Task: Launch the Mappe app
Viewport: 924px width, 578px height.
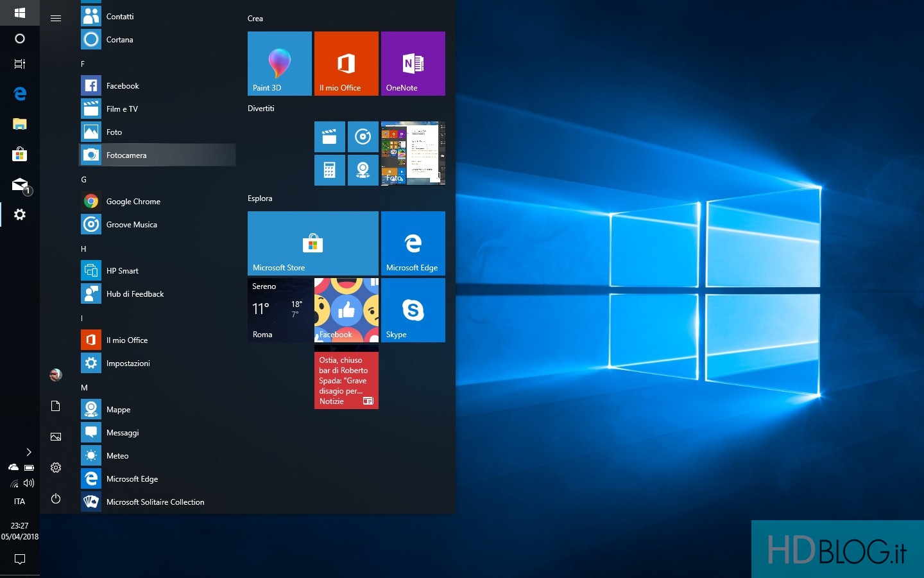Action: tap(157, 410)
